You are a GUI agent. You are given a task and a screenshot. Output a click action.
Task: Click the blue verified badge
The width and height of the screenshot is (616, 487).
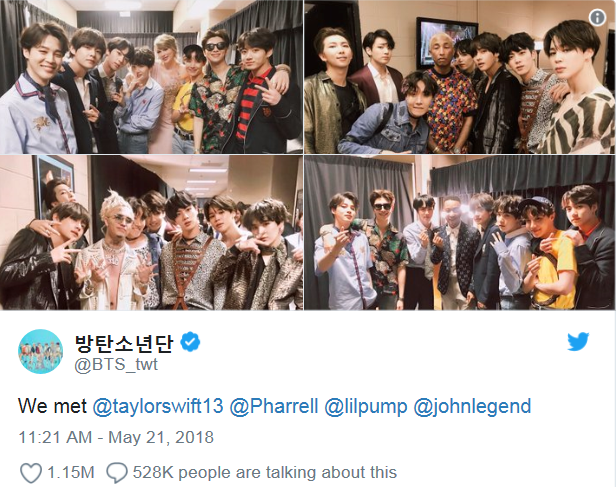point(190,342)
